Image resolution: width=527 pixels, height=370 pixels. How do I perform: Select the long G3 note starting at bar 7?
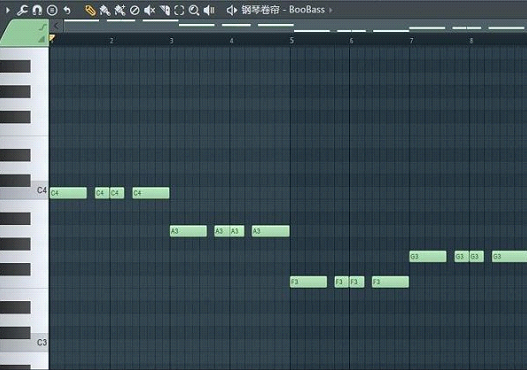428,256
